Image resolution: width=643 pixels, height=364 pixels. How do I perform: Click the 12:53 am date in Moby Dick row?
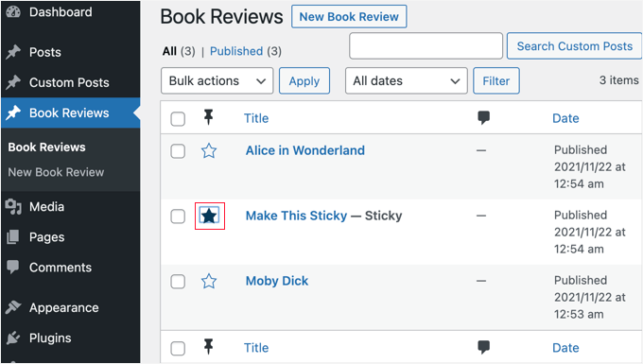579,315
